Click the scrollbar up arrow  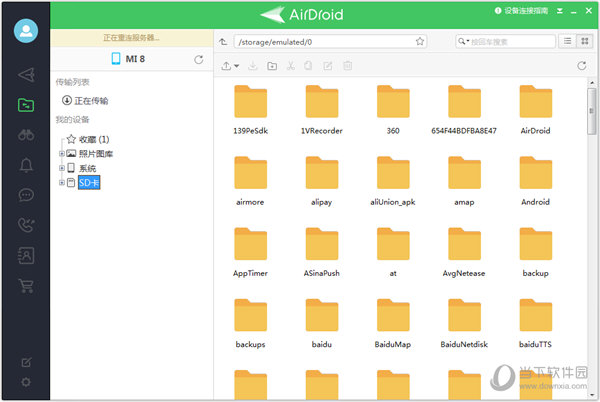[x=592, y=82]
